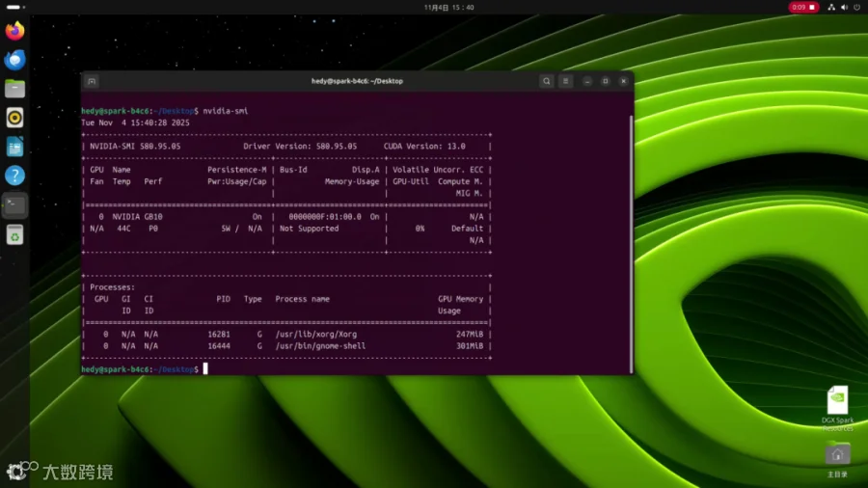The image size is (868, 488).
Task: Open the network status icon
Action: point(831,7)
